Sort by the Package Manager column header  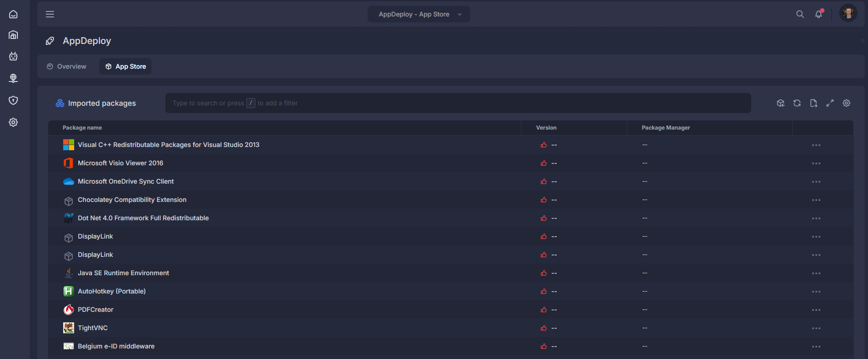click(666, 128)
